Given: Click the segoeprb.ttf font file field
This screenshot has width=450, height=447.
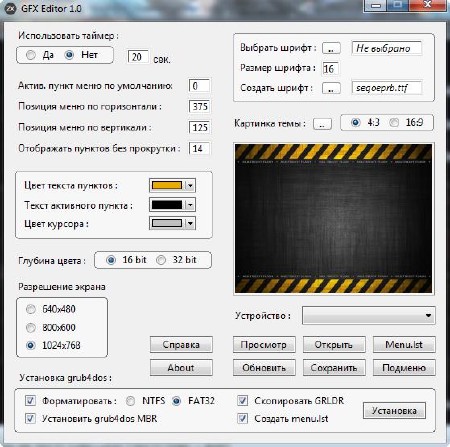Looking at the screenshot, I should click(x=387, y=88).
